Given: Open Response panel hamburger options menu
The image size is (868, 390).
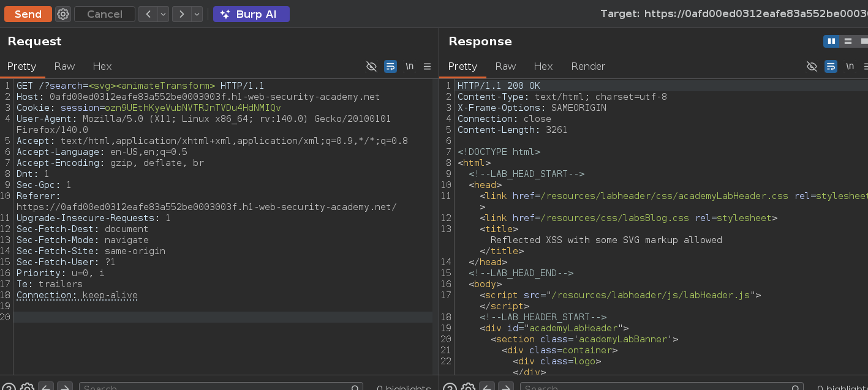Looking at the screenshot, I should (864, 66).
